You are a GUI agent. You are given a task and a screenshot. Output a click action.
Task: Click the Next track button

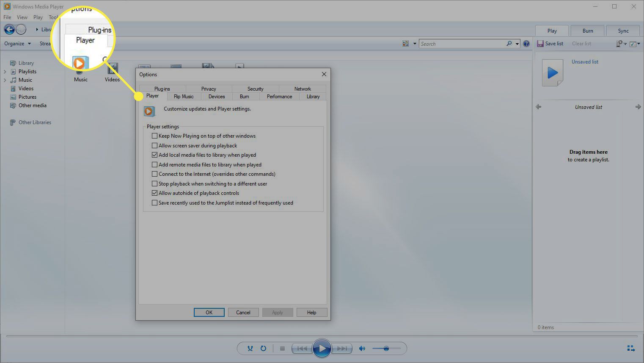pos(342,348)
